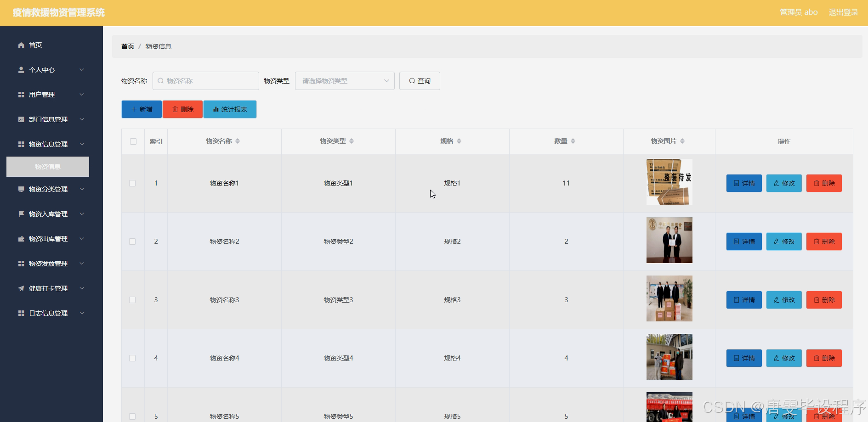Click the flag icon beside 物资入库管理
The height and width of the screenshot is (422, 868).
click(21, 214)
